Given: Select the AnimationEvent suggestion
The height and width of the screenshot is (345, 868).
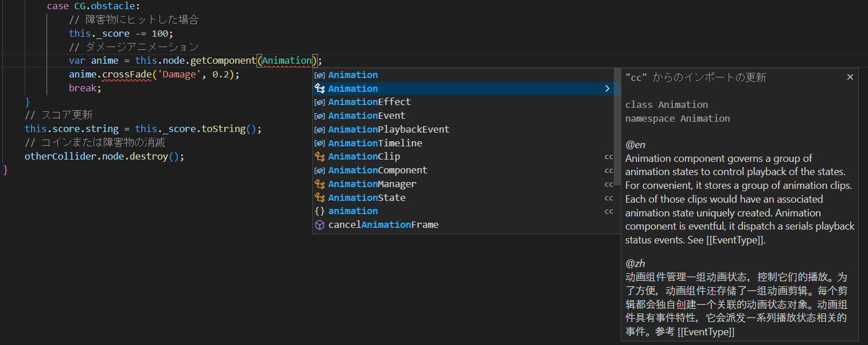Looking at the screenshot, I should [x=367, y=116].
